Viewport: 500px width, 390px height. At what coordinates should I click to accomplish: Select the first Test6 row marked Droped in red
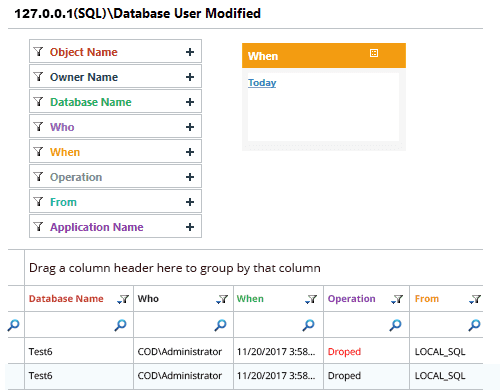coord(253,351)
